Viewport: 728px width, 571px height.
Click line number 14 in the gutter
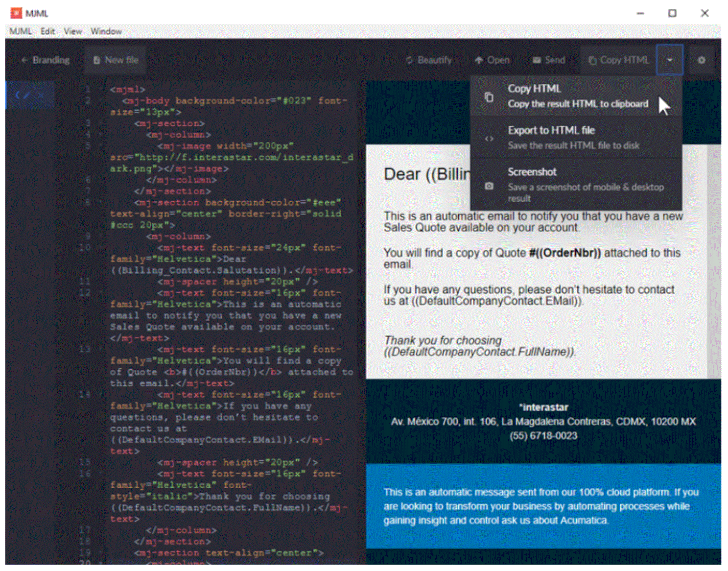click(x=85, y=395)
